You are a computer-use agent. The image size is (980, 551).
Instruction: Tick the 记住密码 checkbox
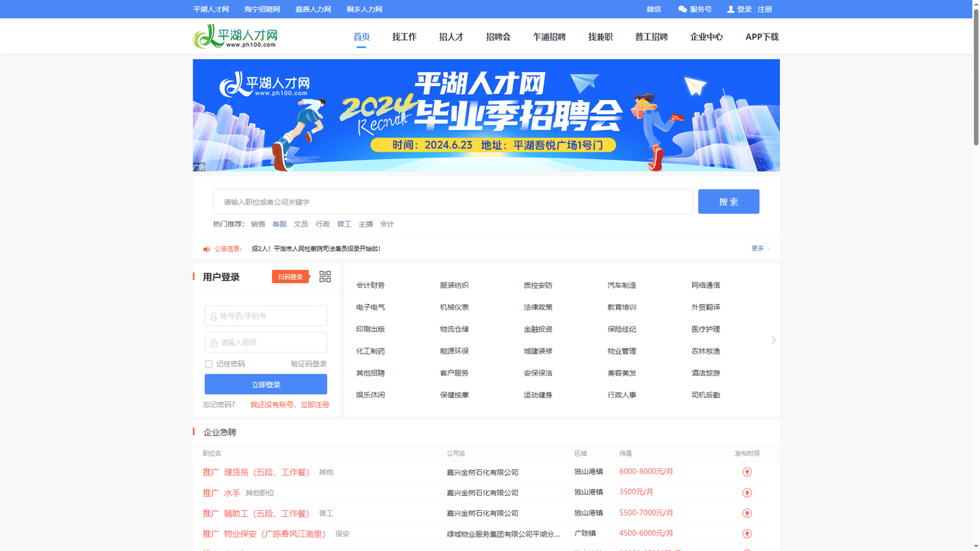tap(208, 364)
